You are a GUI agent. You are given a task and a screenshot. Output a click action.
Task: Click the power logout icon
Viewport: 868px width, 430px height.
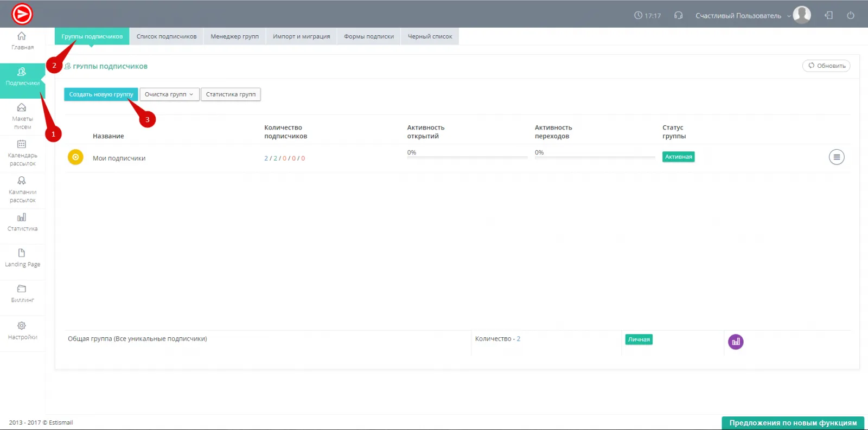tap(851, 15)
